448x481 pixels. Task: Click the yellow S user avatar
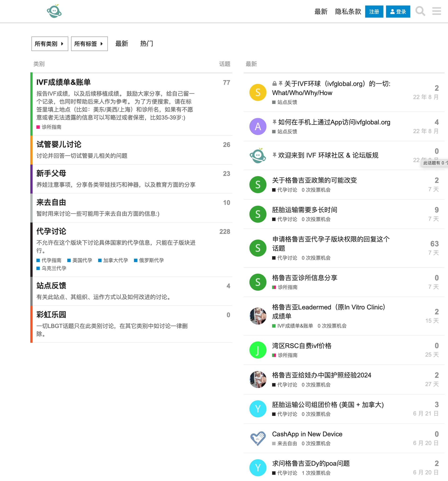[x=258, y=92]
